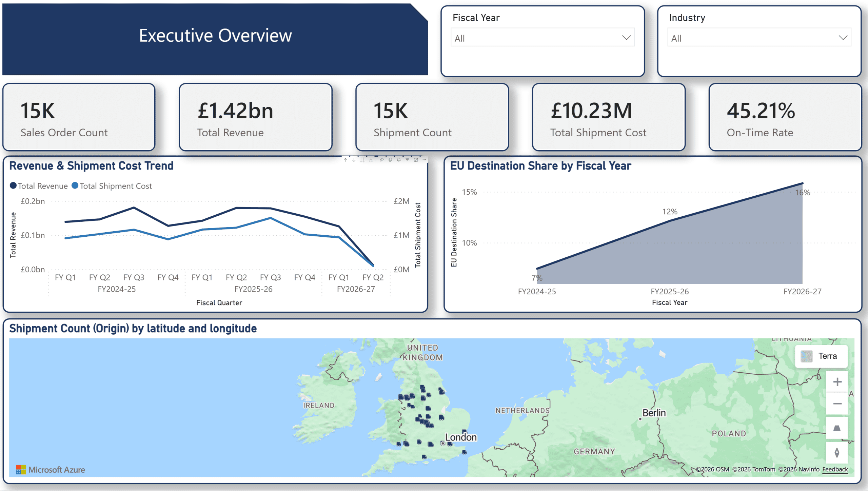The height and width of the screenshot is (491, 868).
Task: Reset map compass orientation
Action: 837,453
